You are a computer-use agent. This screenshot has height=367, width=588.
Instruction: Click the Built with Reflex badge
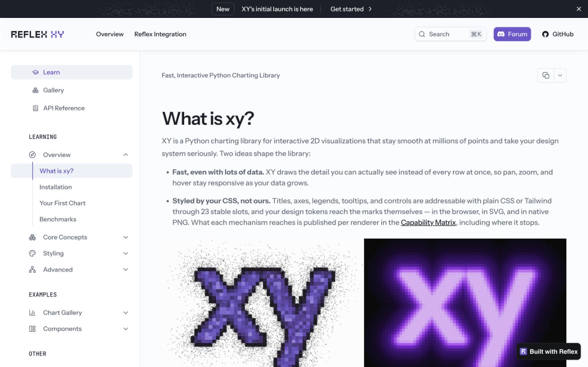[548, 352]
